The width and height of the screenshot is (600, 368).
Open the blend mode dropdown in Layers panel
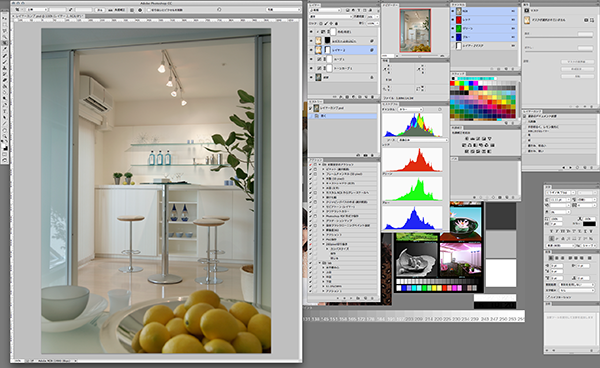click(x=330, y=17)
